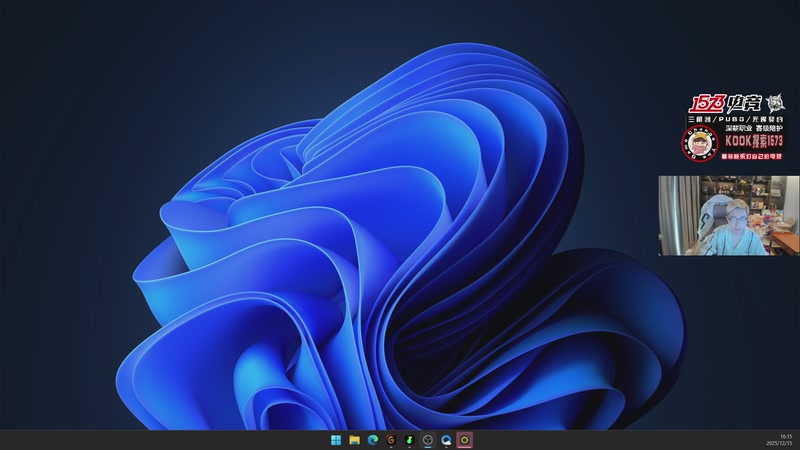Open Microsoft Edge from the taskbar
This screenshot has width=800, height=450.
tap(373, 440)
